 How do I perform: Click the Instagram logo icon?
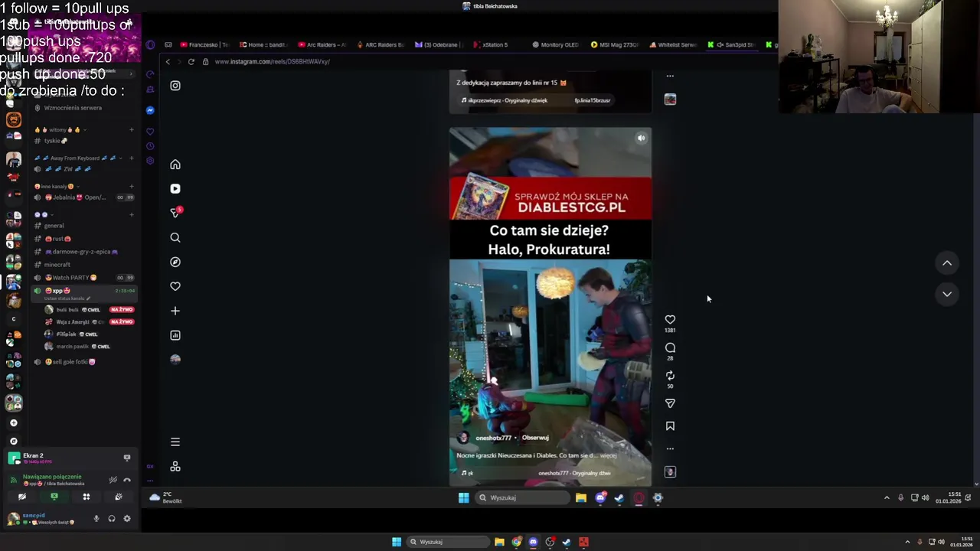coord(175,86)
